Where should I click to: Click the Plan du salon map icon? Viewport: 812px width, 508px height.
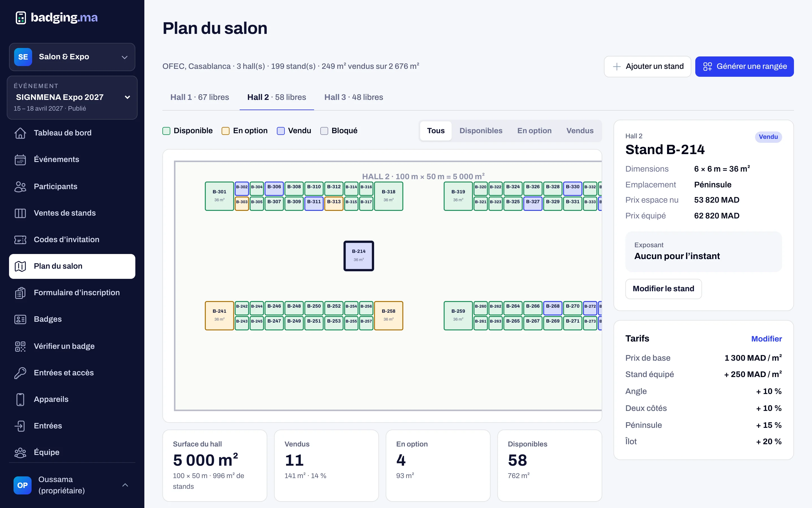pyautogui.click(x=20, y=266)
